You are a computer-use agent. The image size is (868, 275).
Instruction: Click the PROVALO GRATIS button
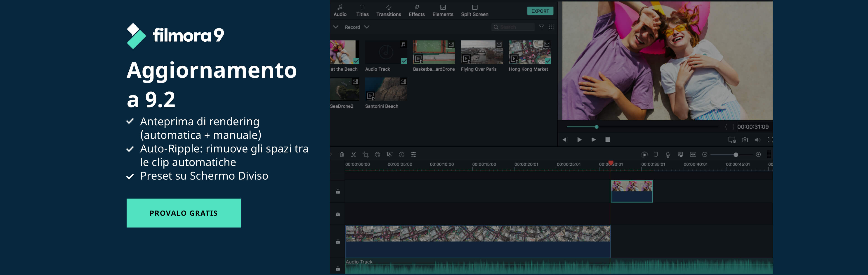(x=184, y=213)
